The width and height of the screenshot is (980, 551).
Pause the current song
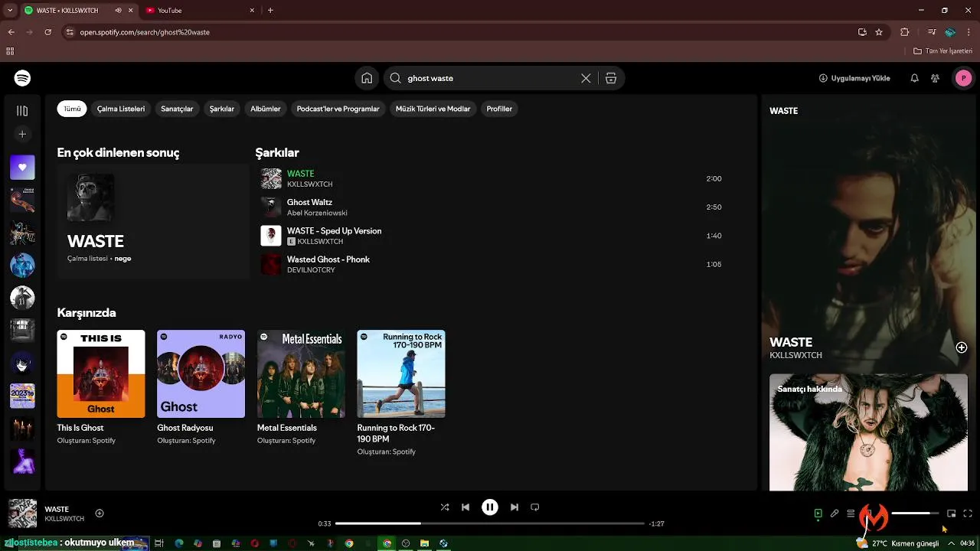click(x=490, y=507)
